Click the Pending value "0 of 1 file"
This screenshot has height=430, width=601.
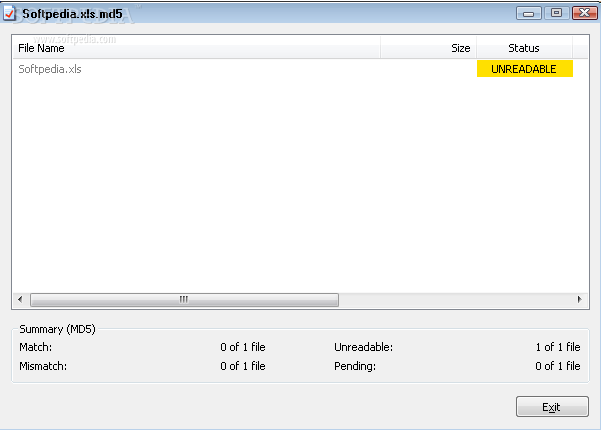(x=558, y=366)
